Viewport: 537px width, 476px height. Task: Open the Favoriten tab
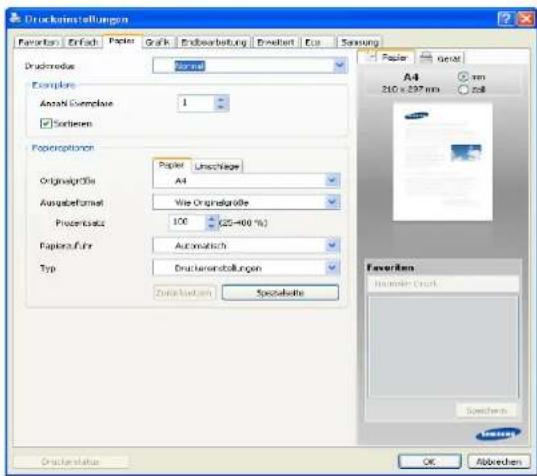(x=38, y=42)
